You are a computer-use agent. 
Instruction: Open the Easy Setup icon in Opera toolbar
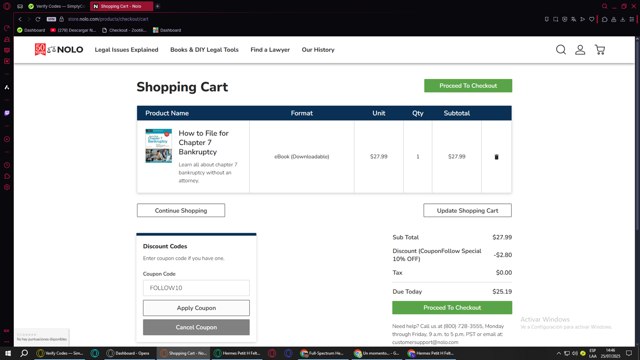click(x=632, y=19)
